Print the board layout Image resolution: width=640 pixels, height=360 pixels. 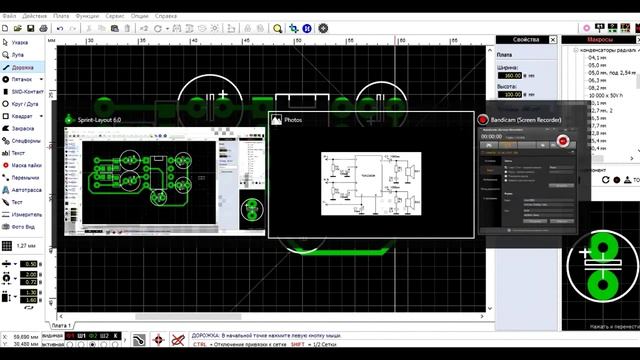pyautogui.click(x=43, y=28)
